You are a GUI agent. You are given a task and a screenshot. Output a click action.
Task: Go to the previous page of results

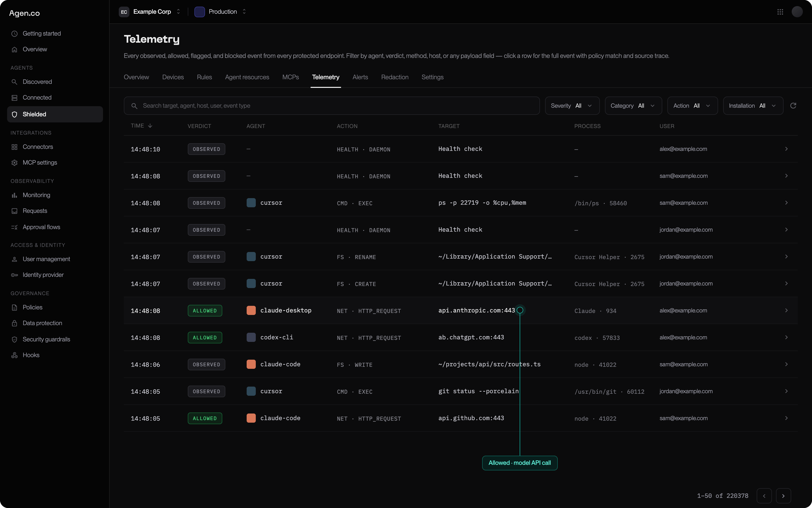(x=764, y=496)
